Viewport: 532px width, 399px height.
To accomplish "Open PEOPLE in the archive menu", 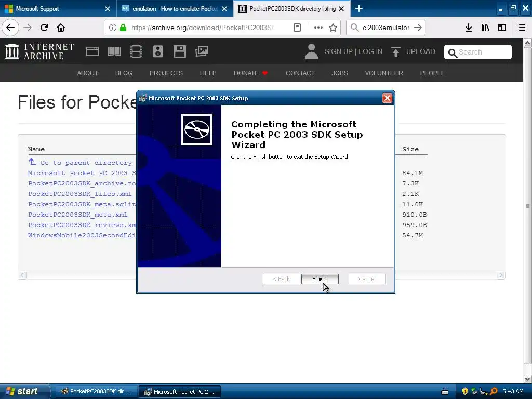I will 433,73.
